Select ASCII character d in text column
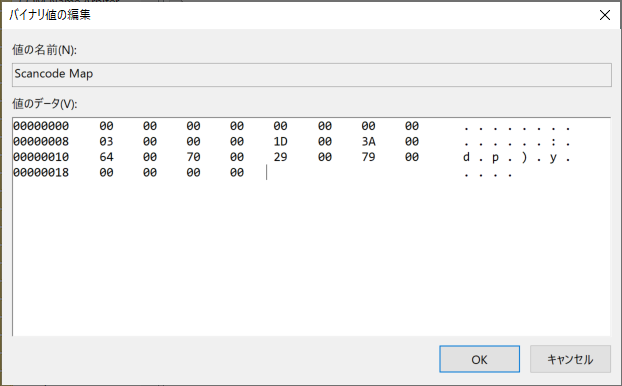 tap(466, 157)
